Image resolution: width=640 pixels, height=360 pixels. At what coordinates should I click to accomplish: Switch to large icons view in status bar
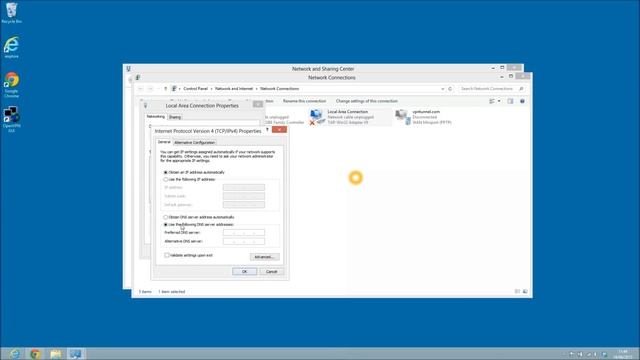tap(525, 291)
